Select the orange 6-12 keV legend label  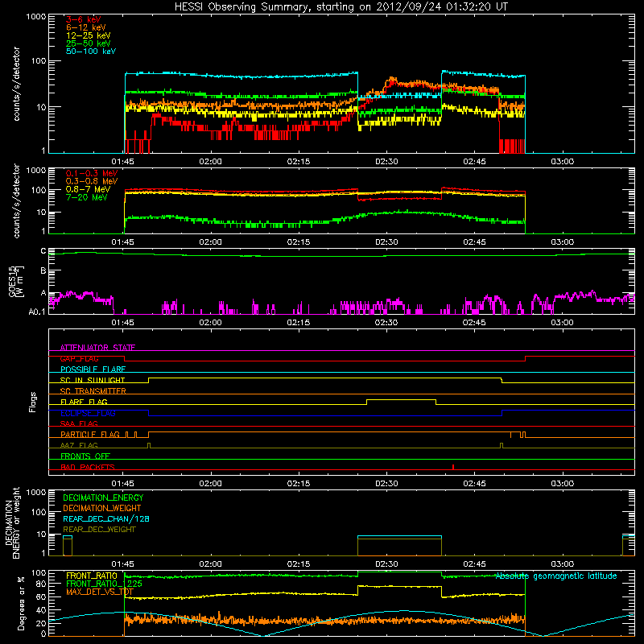(x=86, y=27)
